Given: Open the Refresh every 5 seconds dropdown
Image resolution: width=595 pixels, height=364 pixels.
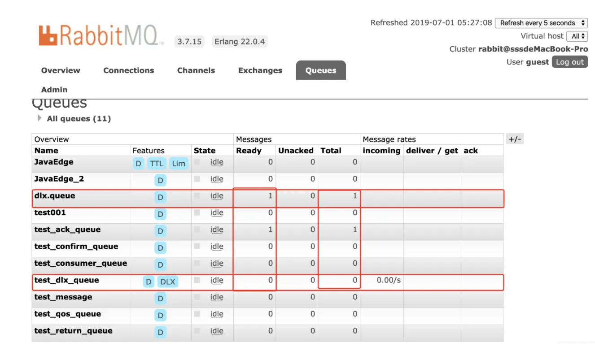Looking at the screenshot, I should pyautogui.click(x=541, y=23).
